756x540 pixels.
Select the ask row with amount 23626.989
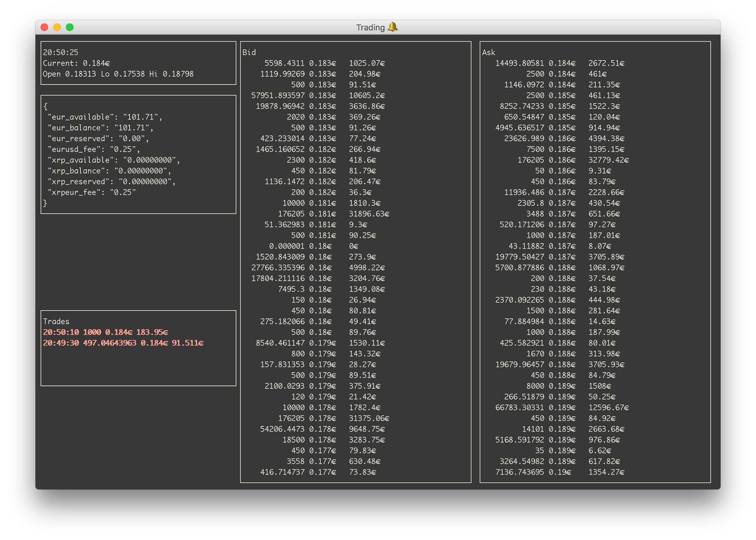[x=564, y=138]
